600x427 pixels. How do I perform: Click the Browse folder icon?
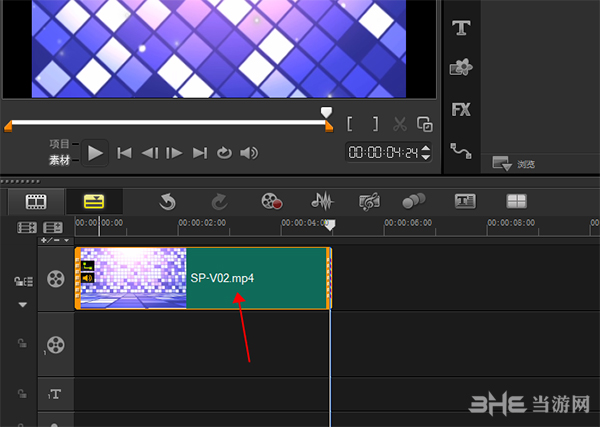click(x=502, y=164)
